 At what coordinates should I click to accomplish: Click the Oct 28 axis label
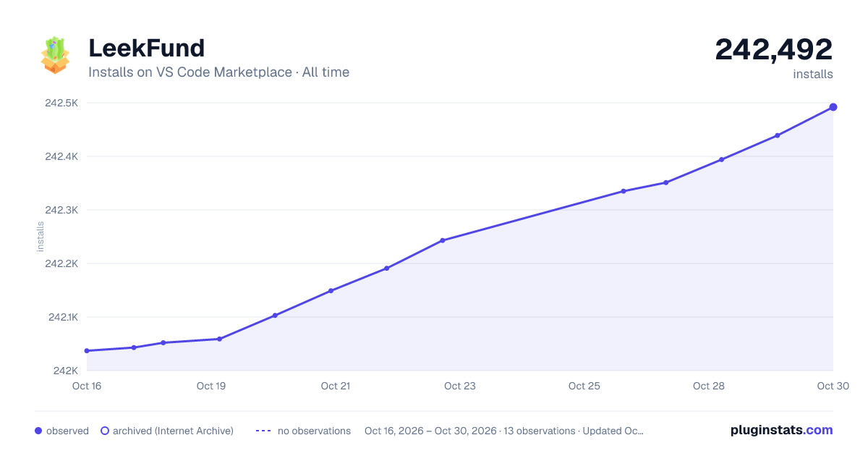[x=709, y=386]
